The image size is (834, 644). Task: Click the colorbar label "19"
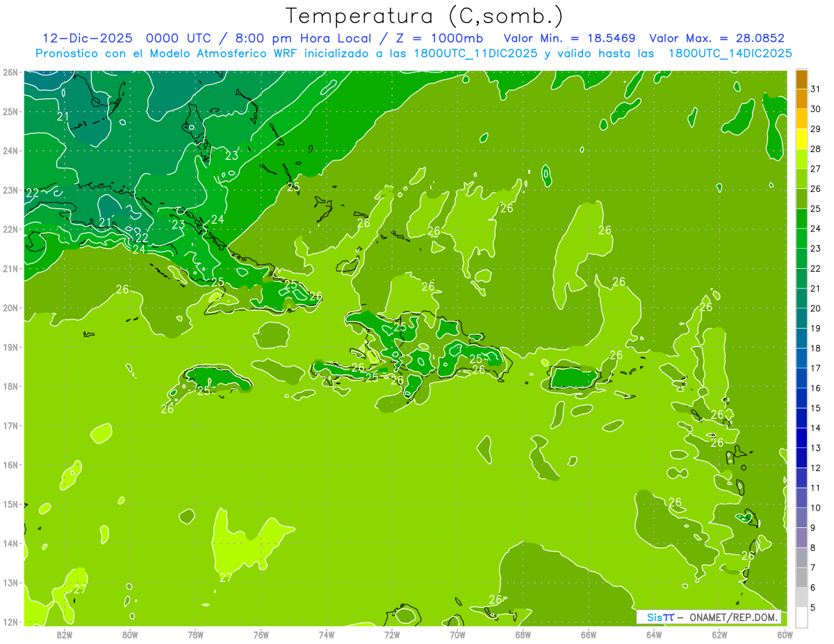pyautogui.click(x=815, y=329)
